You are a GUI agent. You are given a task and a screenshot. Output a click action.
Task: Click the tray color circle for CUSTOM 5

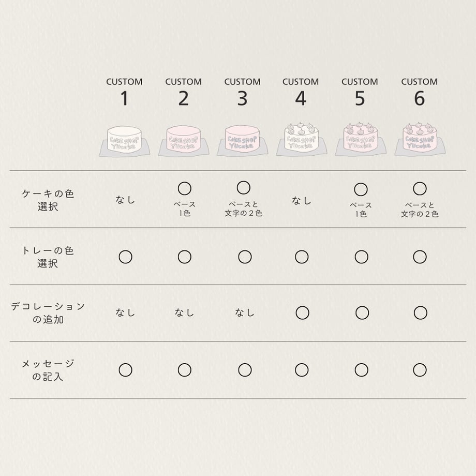[x=362, y=257]
